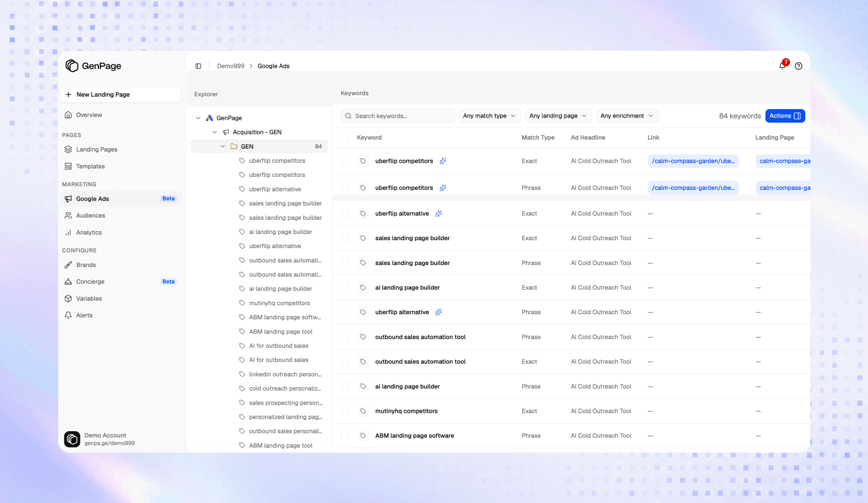868x503 pixels.
Task: Click tag icon on ABM landing page software row
Action: [363, 436]
